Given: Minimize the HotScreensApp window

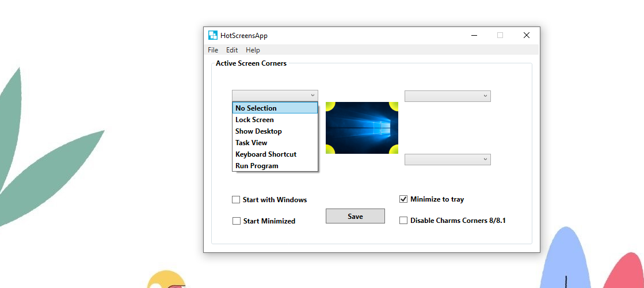Looking at the screenshot, I should pos(474,35).
